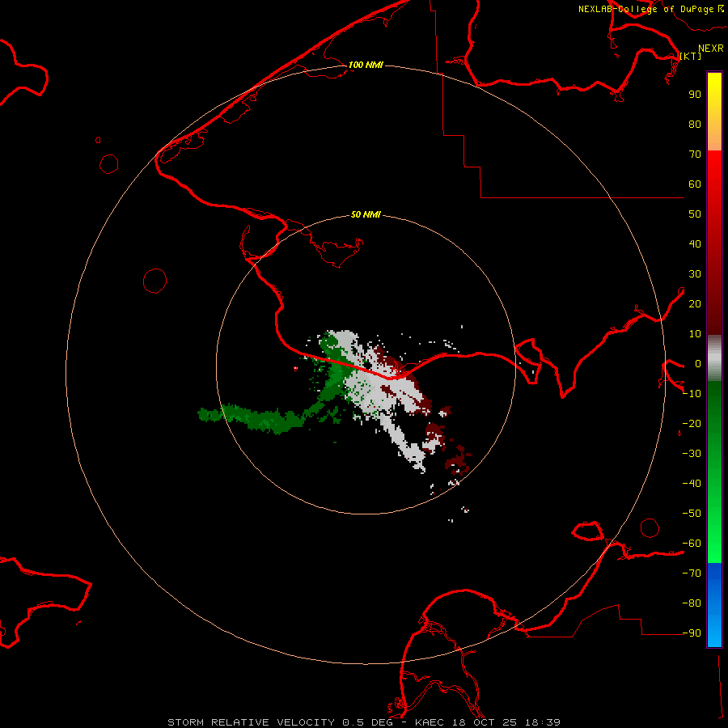728x728 pixels.
Task: Click the blue segment of the color bar
Action: coord(714,604)
